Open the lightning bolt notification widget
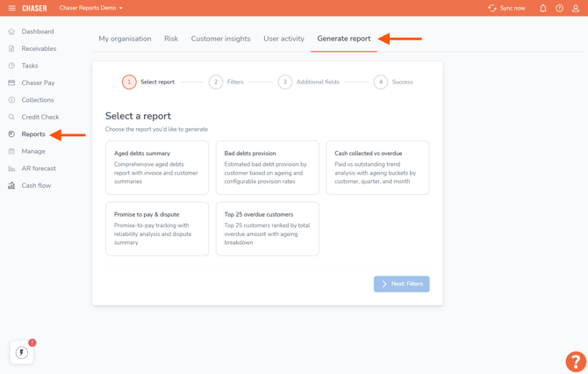The width and height of the screenshot is (588, 374). [22, 352]
